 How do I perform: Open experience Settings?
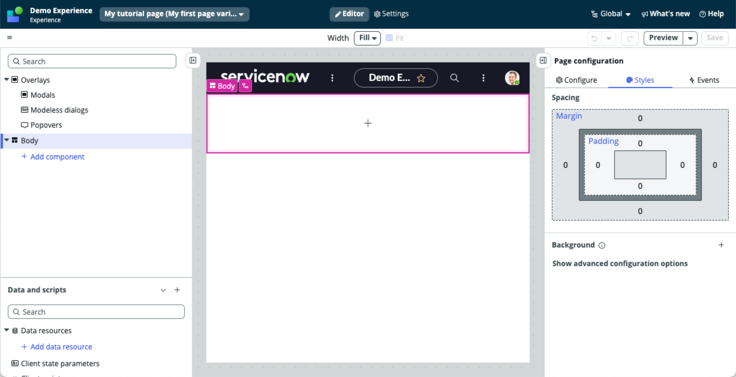pos(391,14)
